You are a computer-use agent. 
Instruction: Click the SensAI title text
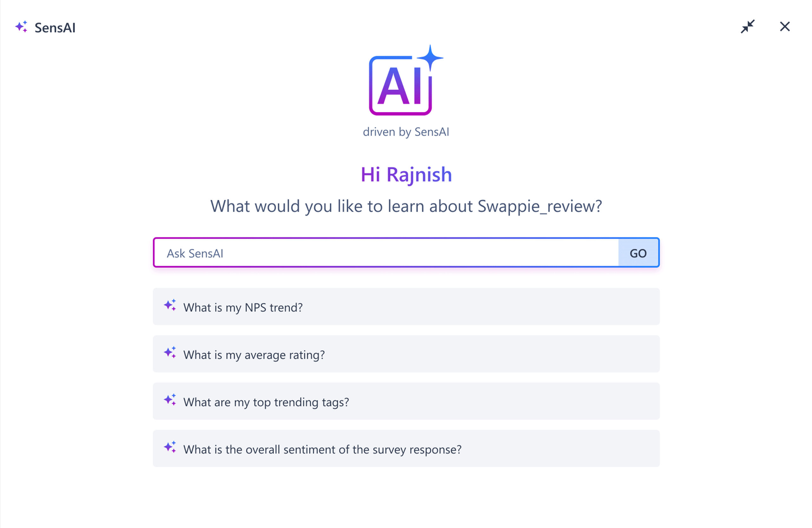tap(55, 28)
